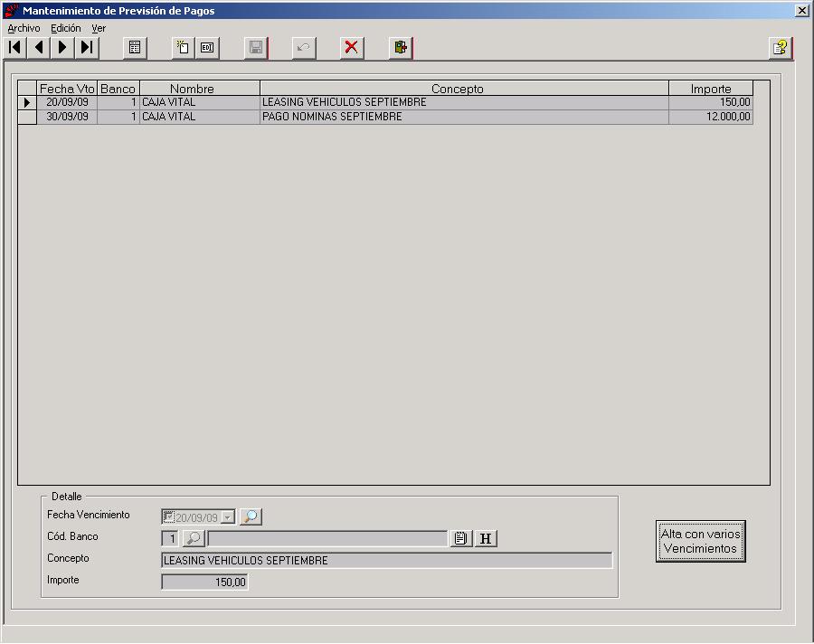Create a new record toolbar icon
This screenshot has width=814, height=644.
(183, 48)
